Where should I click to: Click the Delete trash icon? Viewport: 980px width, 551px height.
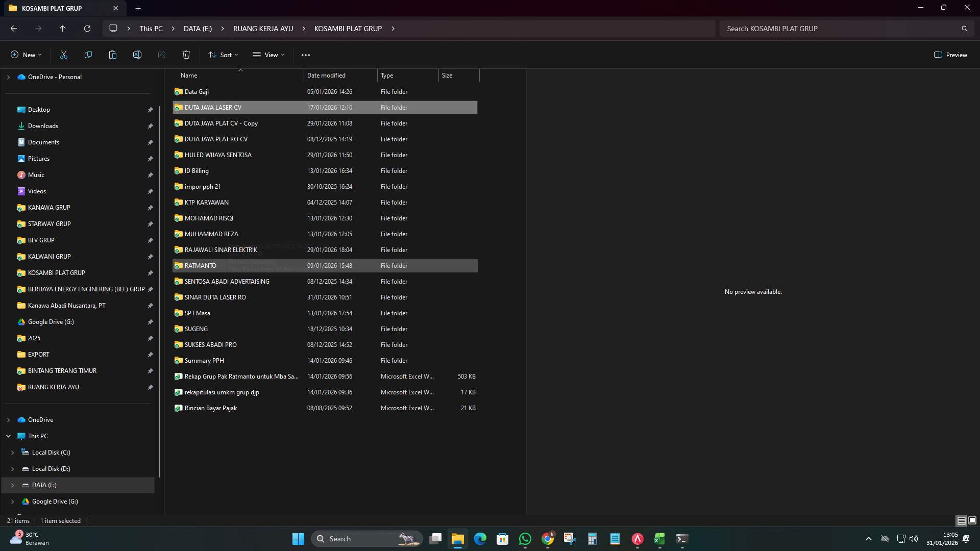pyautogui.click(x=186, y=55)
